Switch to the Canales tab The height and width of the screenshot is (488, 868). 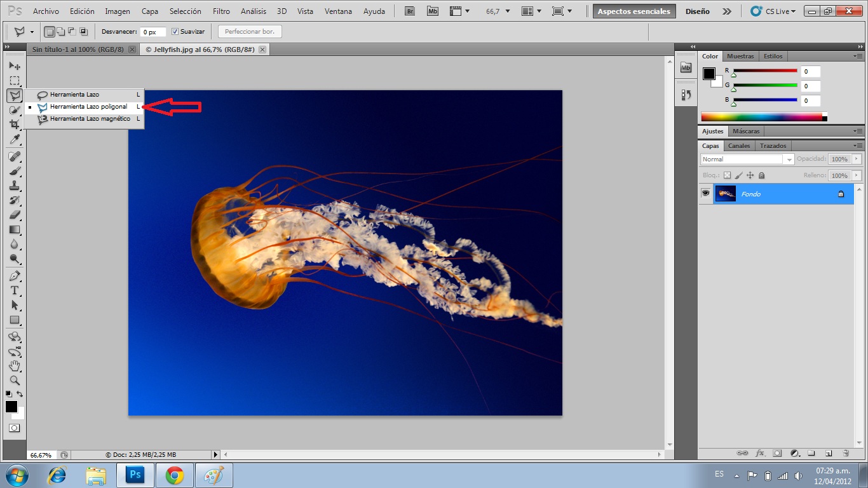(739, 146)
